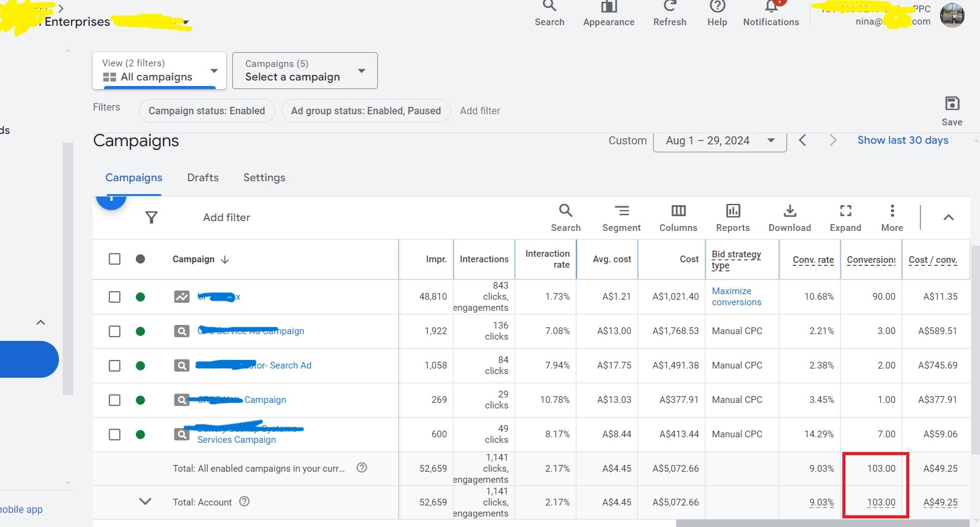The width and height of the screenshot is (980, 527).
Task: Open the Columns editor icon
Action: click(x=678, y=211)
